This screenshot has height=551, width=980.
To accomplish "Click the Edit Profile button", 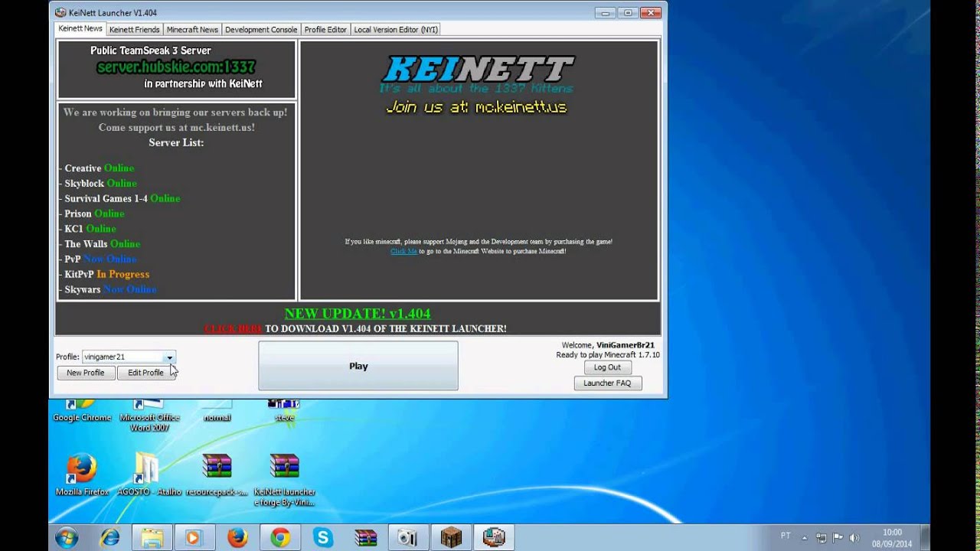I will 145,373.
